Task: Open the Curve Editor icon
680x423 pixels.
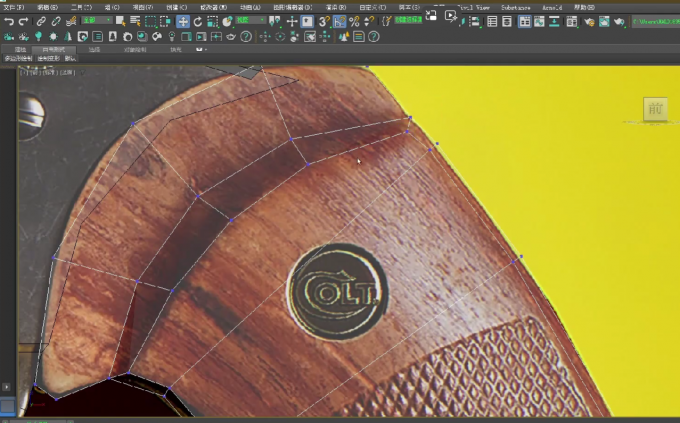Action: click(x=539, y=21)
